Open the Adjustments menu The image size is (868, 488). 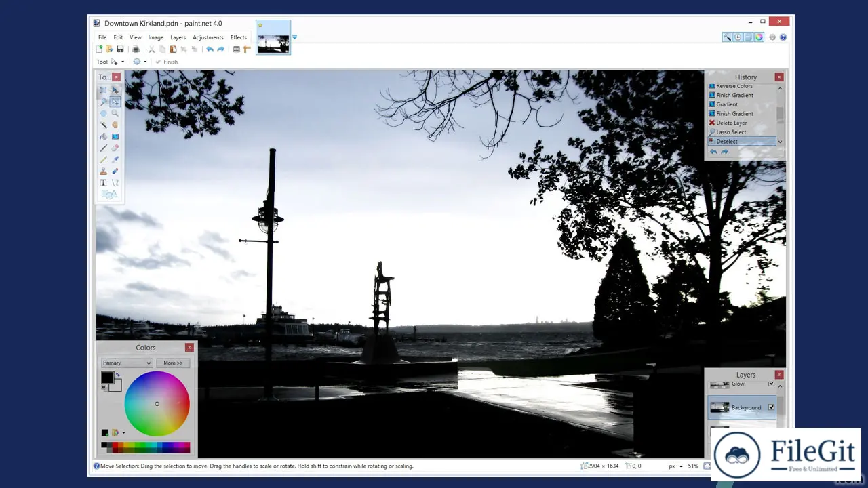[208, 37]
